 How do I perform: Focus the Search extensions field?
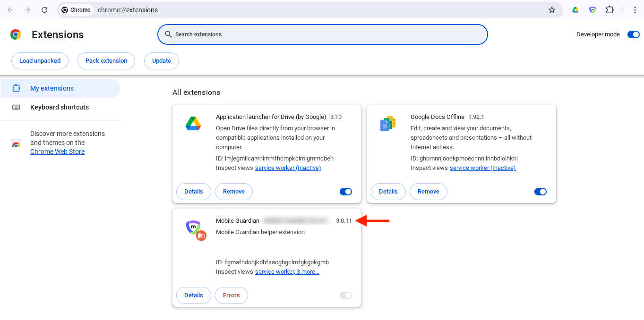(323, 34)
